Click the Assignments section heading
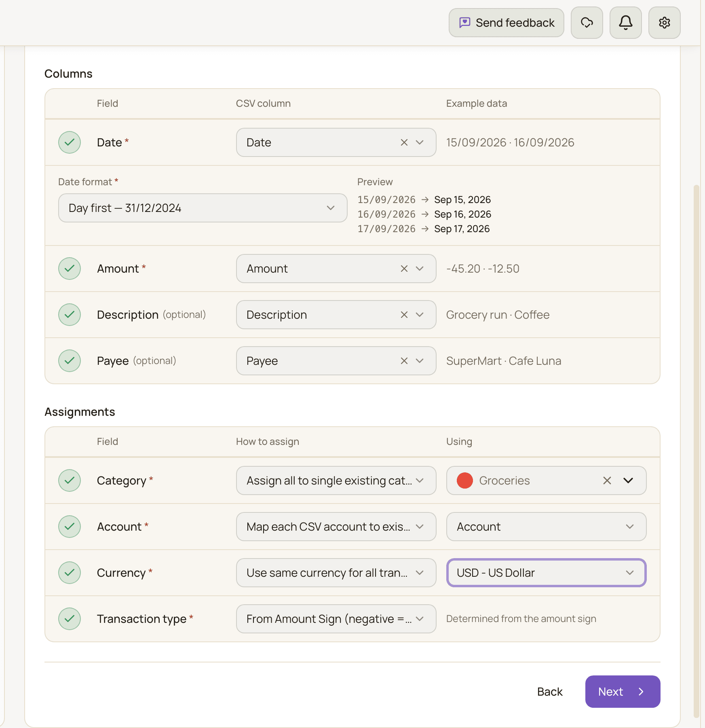 (x=80, y=412)
